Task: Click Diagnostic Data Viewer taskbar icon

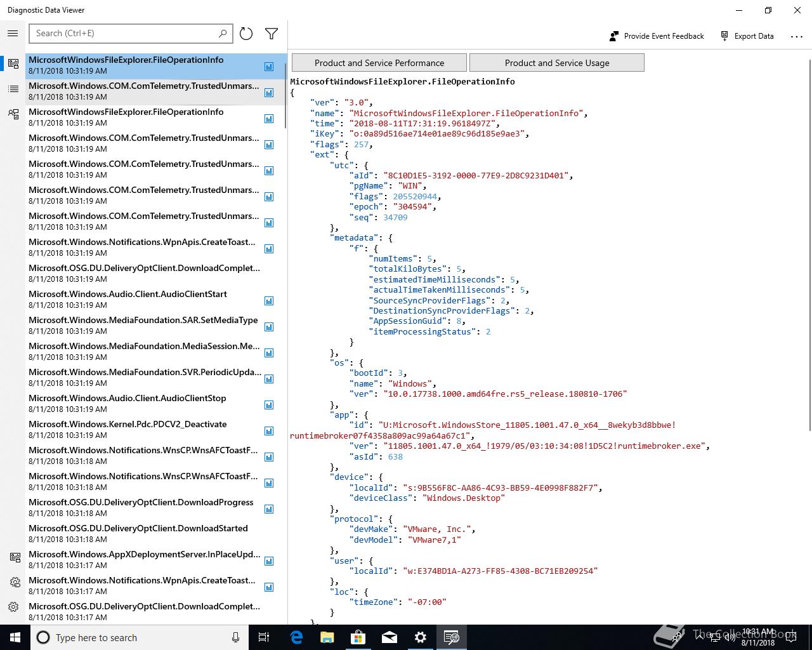Action: (452, 637)
